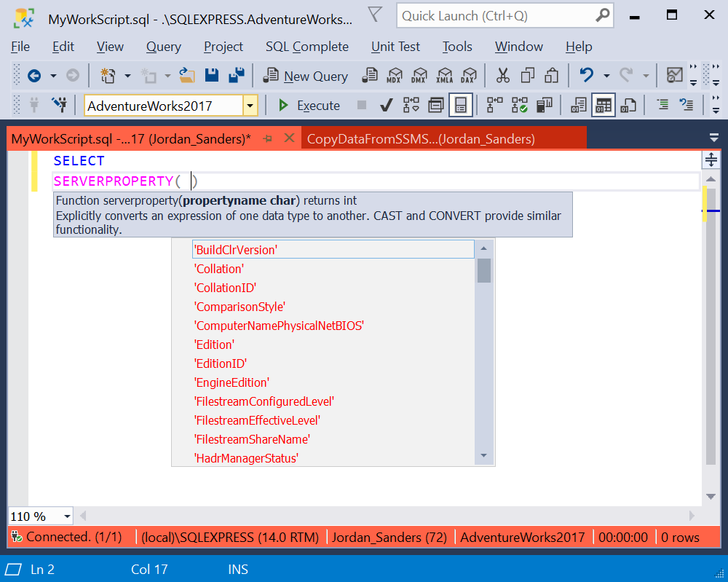This screenshot has width=728, height=582.
Task: Open the Query Options icon
Action: coord(435,106)
